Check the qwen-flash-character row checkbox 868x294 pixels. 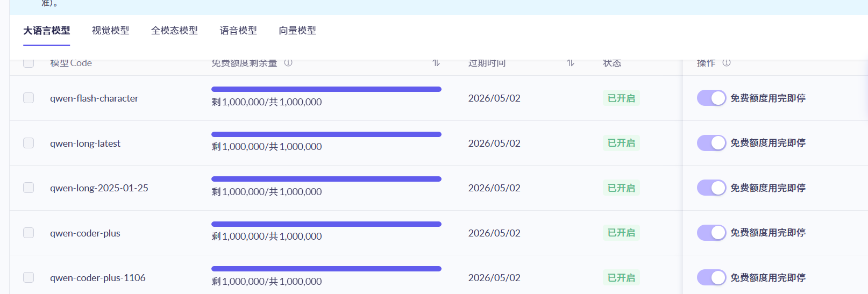pos(29,98)
